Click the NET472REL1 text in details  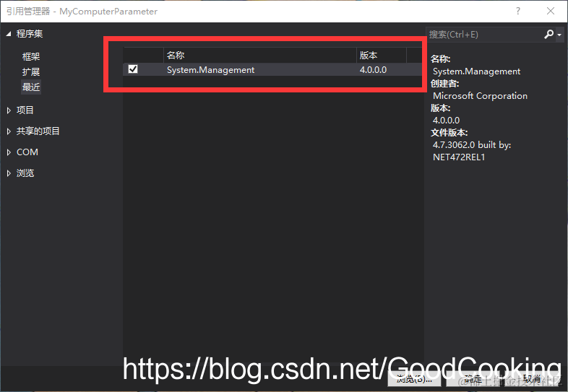click(459, 157)
